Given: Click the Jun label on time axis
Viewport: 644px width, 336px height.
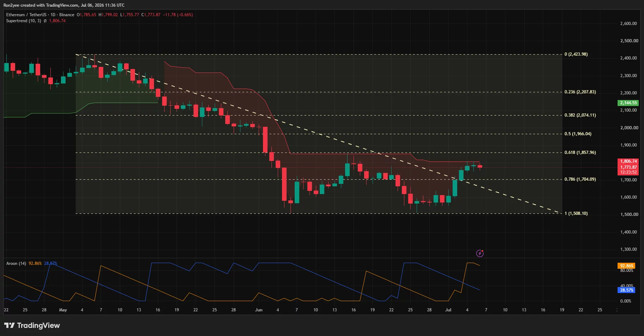Looking at the screenshot, I should (259, 310).
